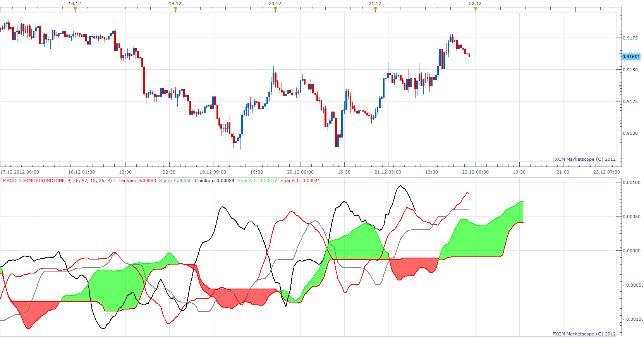This screenshot has width=644, height=337.
Task: Click the 18.12 01:30 time label
Action: [81, 172]
